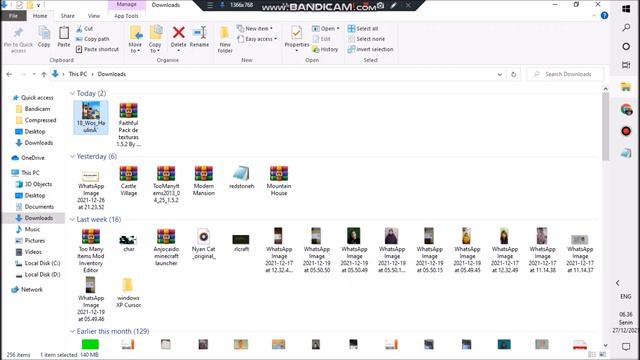
Task: Select the redstoneh file icon
Action: click(x=241, y=173)
